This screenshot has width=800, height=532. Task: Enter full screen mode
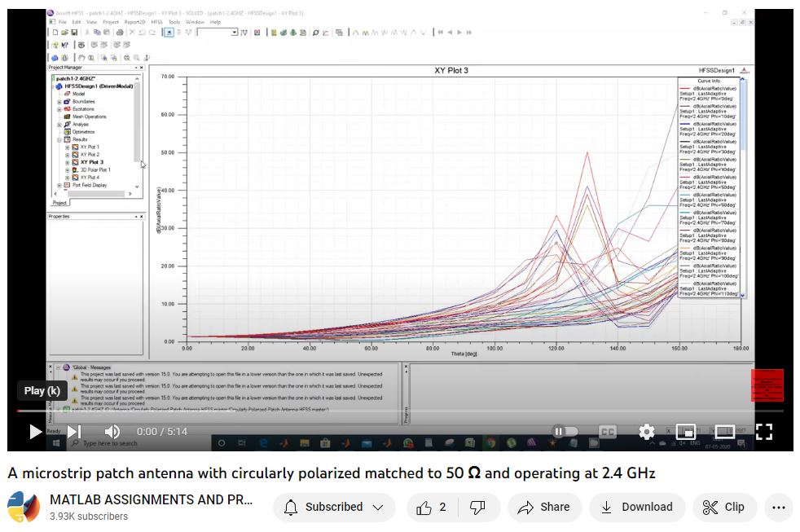(763, 432)
